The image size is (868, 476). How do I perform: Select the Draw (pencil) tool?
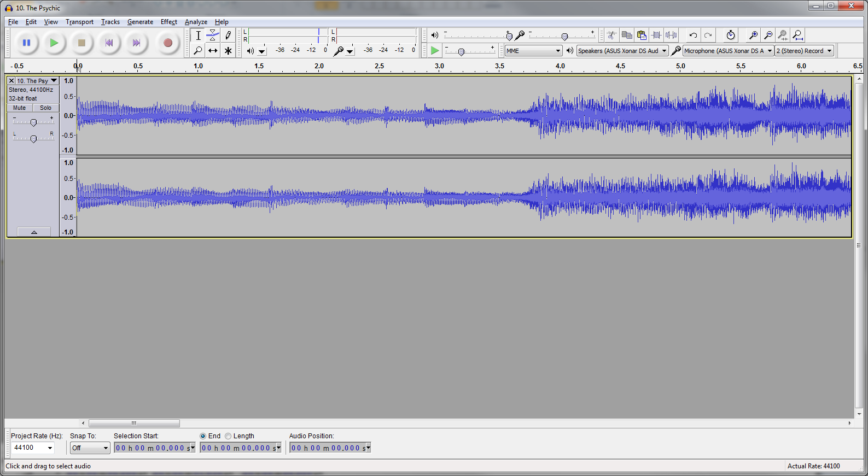(228, 36)
